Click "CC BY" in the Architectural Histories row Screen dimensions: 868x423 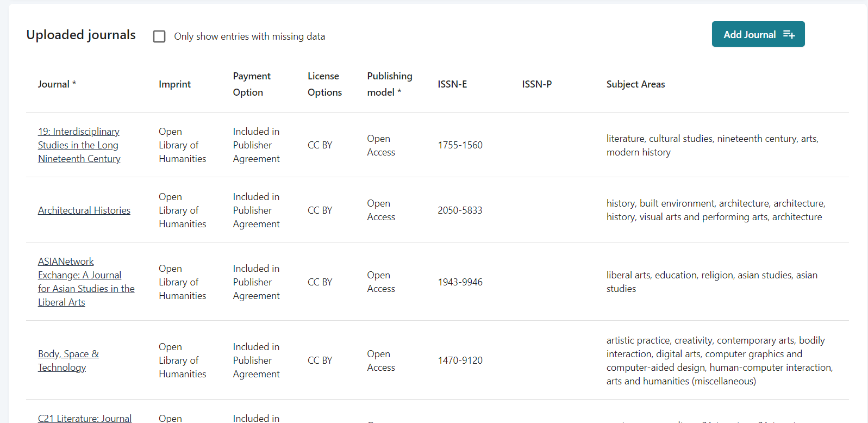320,210
